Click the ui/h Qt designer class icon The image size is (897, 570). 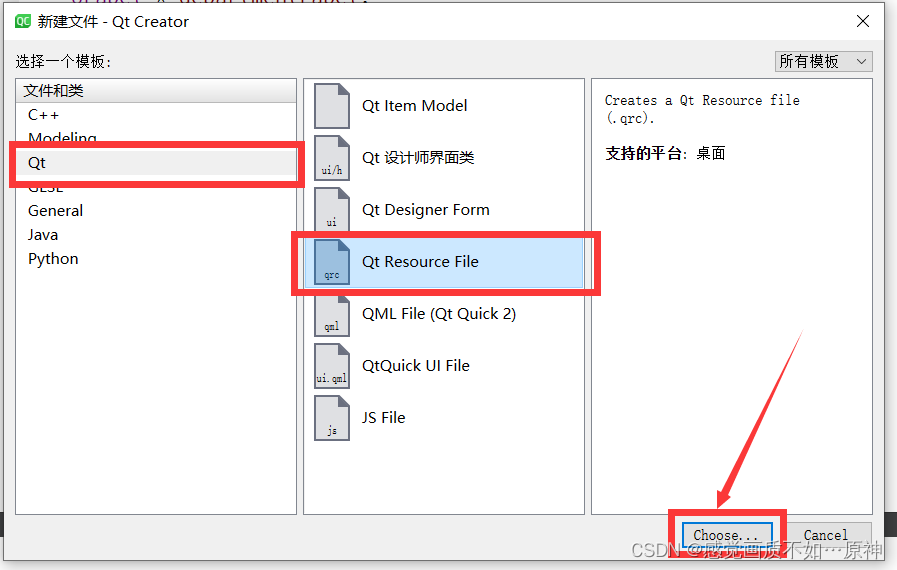point(332,158)
